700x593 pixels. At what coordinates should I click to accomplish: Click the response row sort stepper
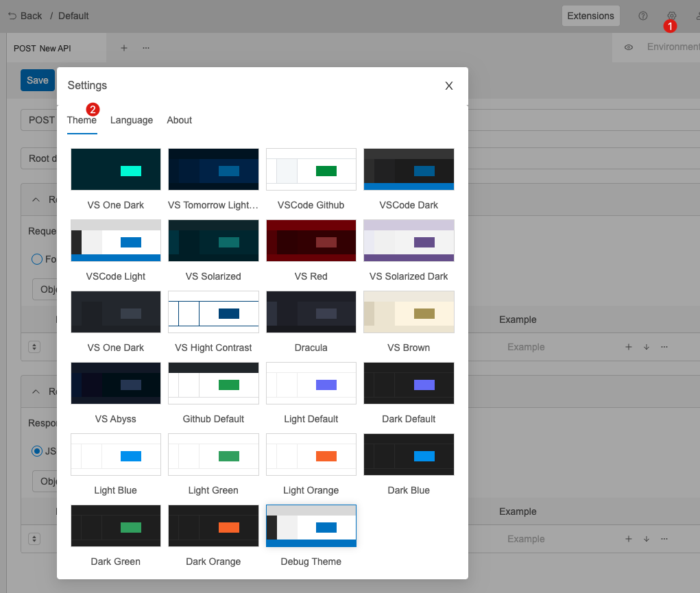click(x=34, y=539)
